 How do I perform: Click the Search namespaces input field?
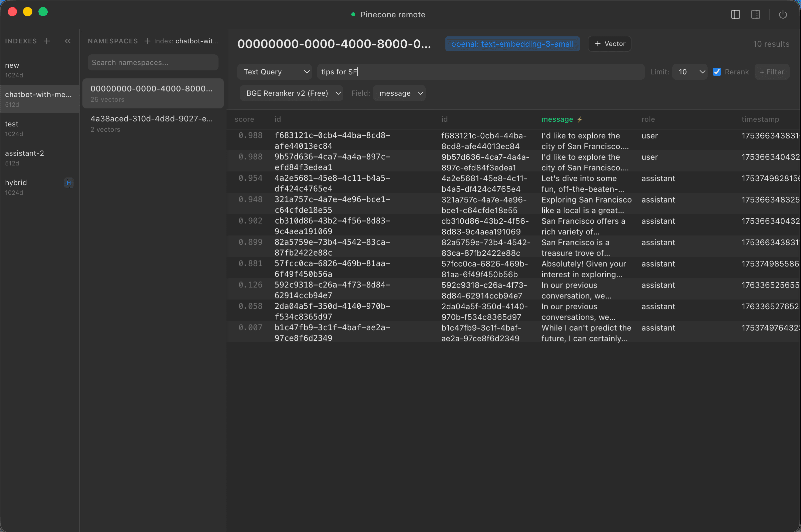tap(153, 62)
